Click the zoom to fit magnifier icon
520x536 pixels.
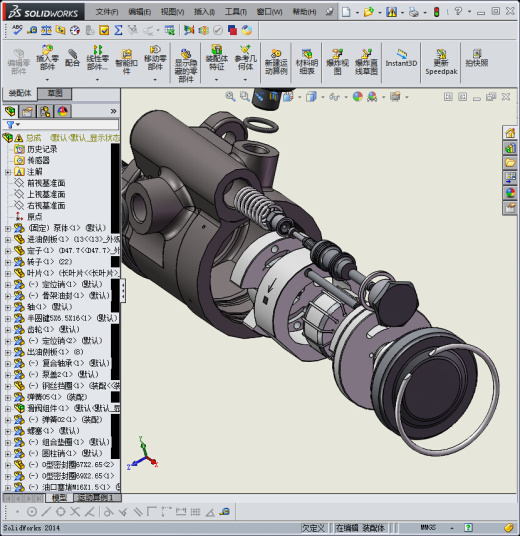[230, 96]
